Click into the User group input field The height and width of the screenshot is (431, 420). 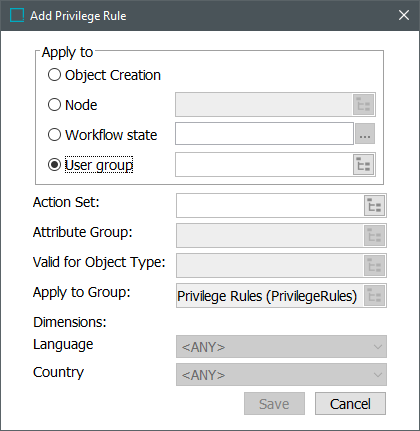264,165
